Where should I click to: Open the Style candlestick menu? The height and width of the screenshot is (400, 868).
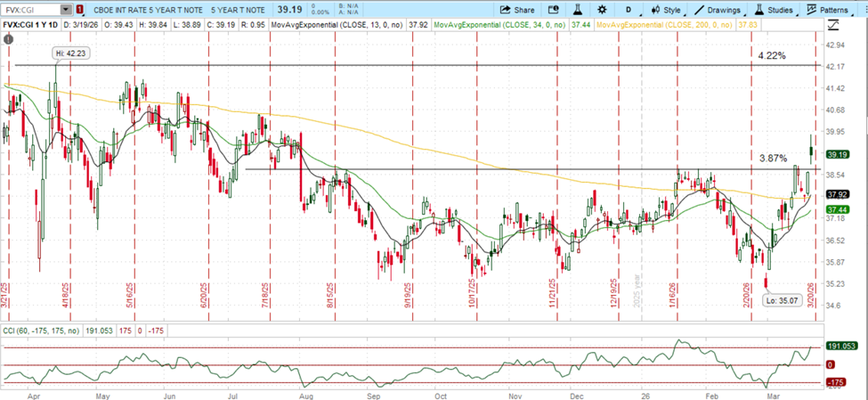665,10
